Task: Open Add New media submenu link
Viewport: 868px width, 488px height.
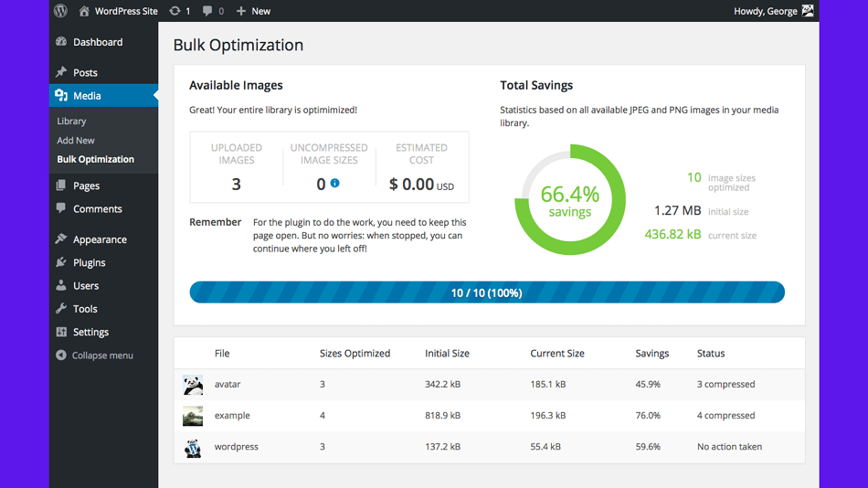Action: (76, 140)
